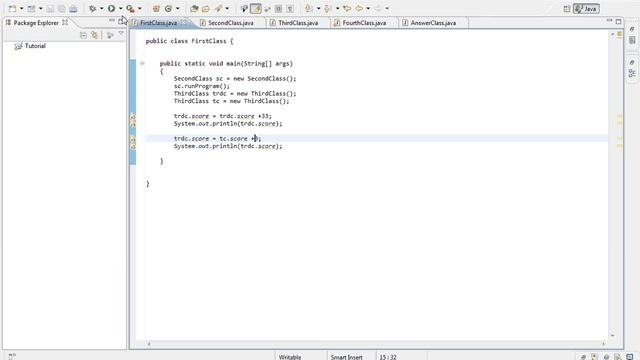Click the Outline view icon in right trim
The image size is (640, 360).
[632, 73]
